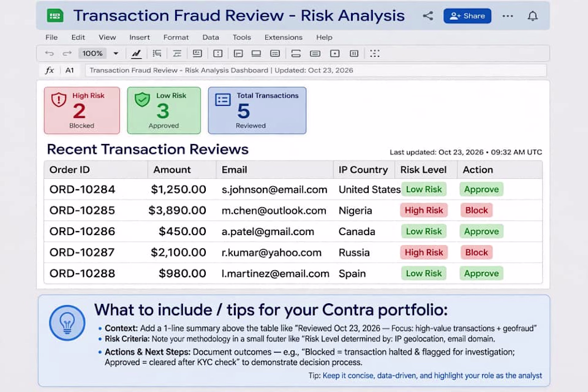Click the underlined line-chart toolbar icon
The width and height of the screenshot is (588, 392).
click(136, 53)
